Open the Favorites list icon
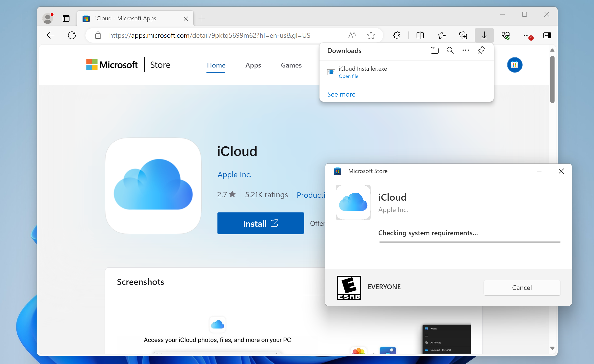The width and height of the screenshot is (594, 364). click(x=442, y=35)
